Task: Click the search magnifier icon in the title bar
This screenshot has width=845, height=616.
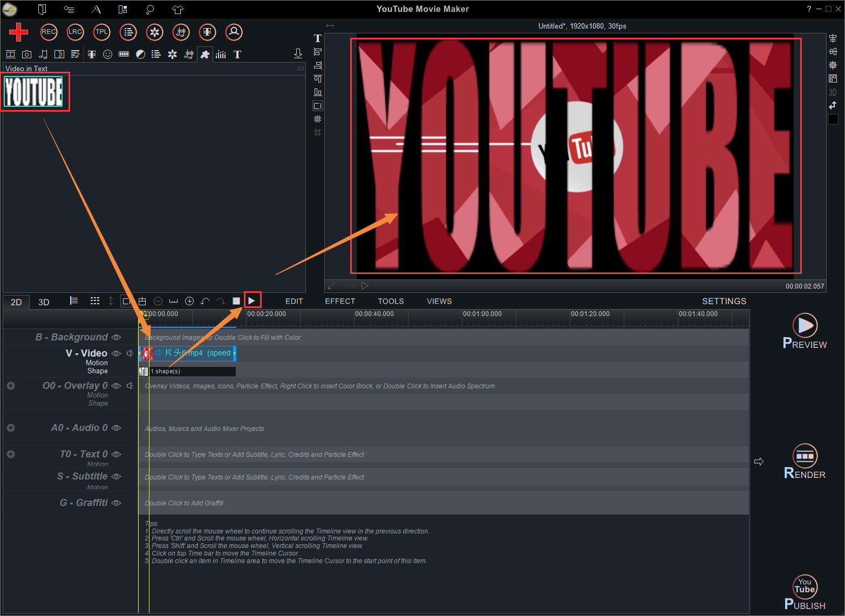Action: pos(150,9)
